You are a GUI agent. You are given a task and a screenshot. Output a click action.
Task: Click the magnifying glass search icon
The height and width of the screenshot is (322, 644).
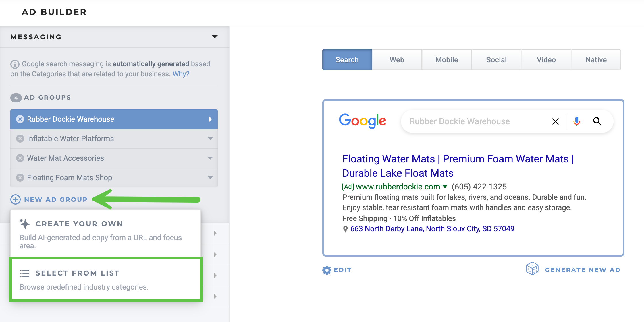pos(597,121)
